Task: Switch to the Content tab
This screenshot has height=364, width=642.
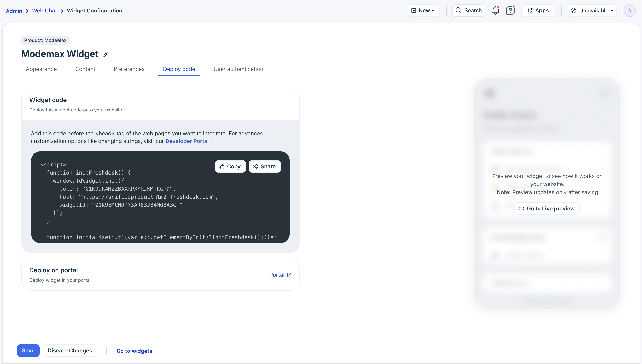Action: click(x=85, y=69)
